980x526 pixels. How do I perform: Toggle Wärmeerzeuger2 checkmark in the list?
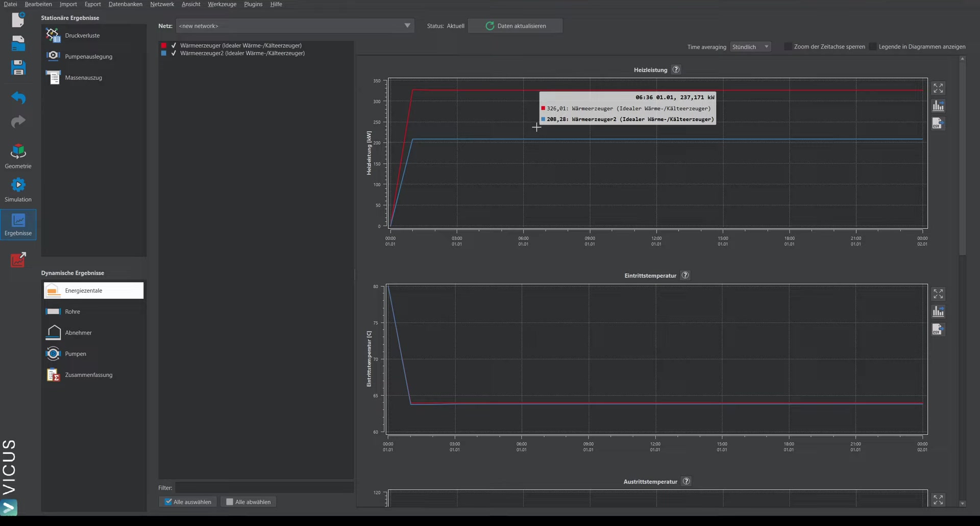(x=174, y=53)
